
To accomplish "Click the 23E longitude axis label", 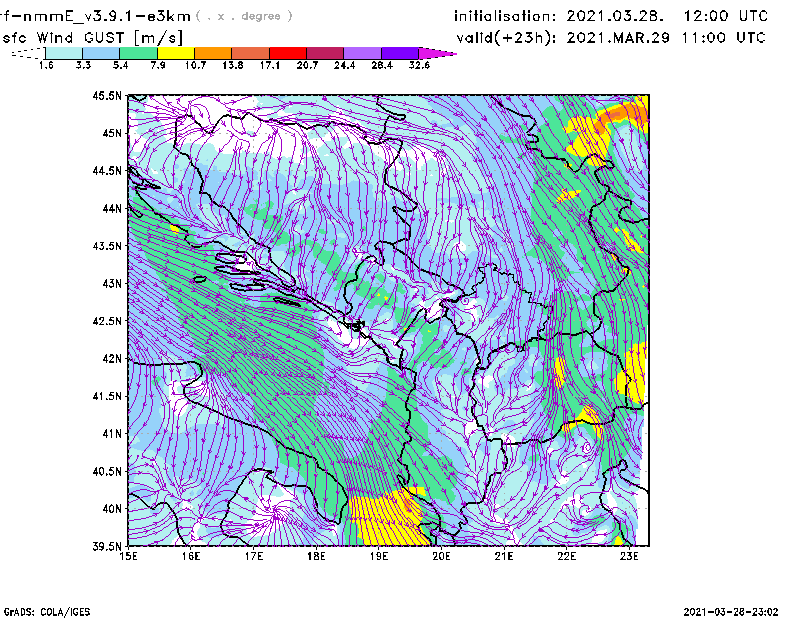I will click(629, 556).
